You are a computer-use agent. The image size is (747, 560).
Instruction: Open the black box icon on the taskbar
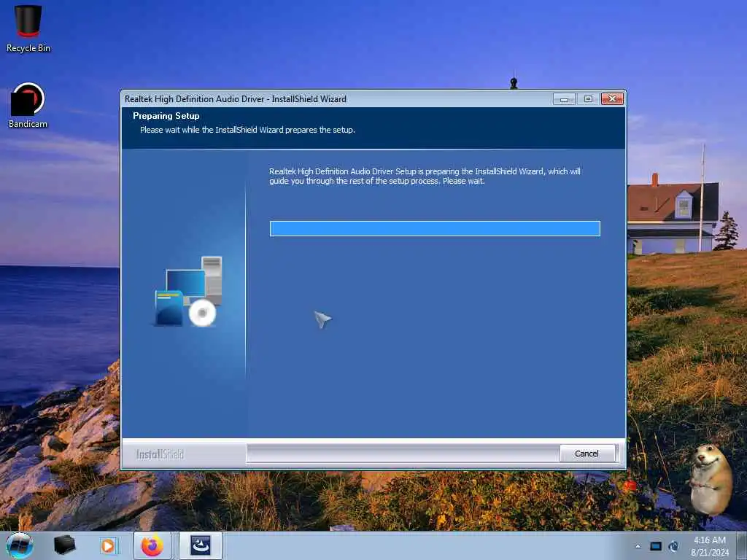coord(64,545)
